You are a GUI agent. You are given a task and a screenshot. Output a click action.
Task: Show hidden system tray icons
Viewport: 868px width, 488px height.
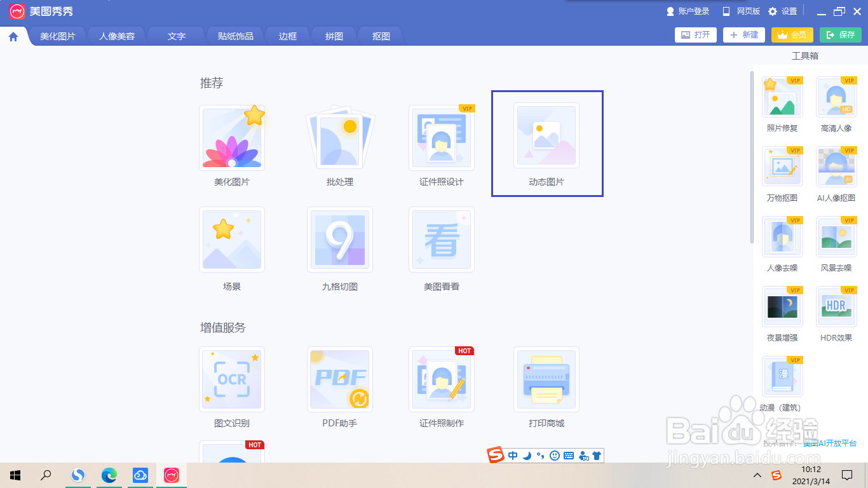757,475
